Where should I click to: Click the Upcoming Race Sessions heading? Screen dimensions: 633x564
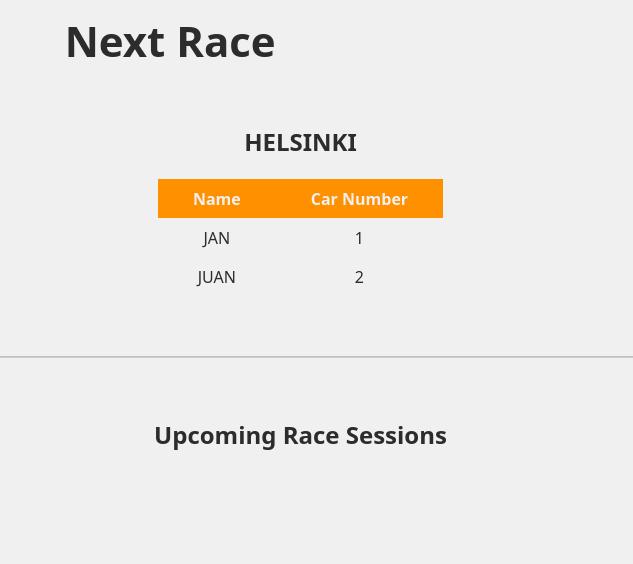click(301, 436)
